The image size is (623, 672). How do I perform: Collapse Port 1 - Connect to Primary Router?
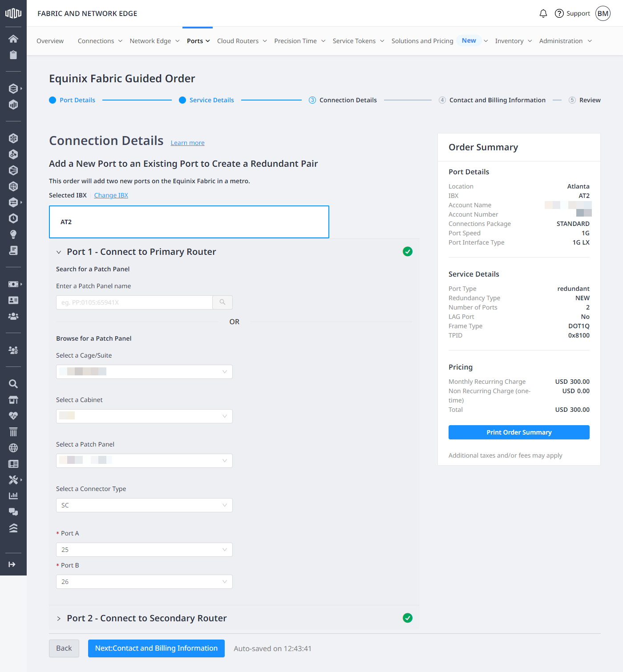coord(59,252)
